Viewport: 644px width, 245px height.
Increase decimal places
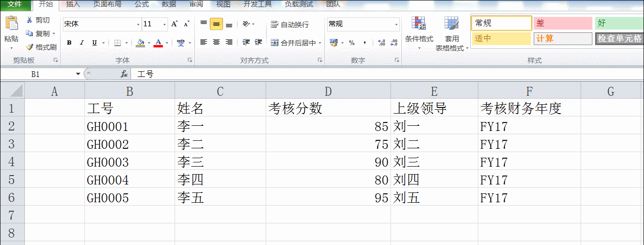[x=382, y=43]
